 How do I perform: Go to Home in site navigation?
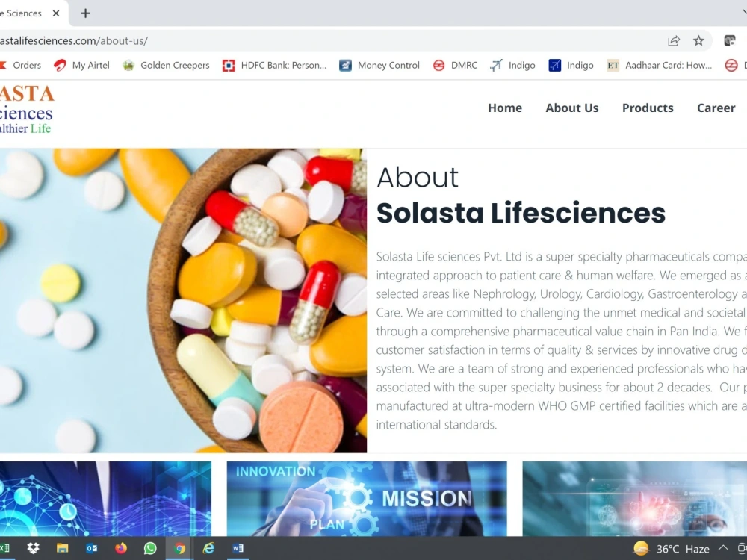pyautogui.click(x=505, y=108)
